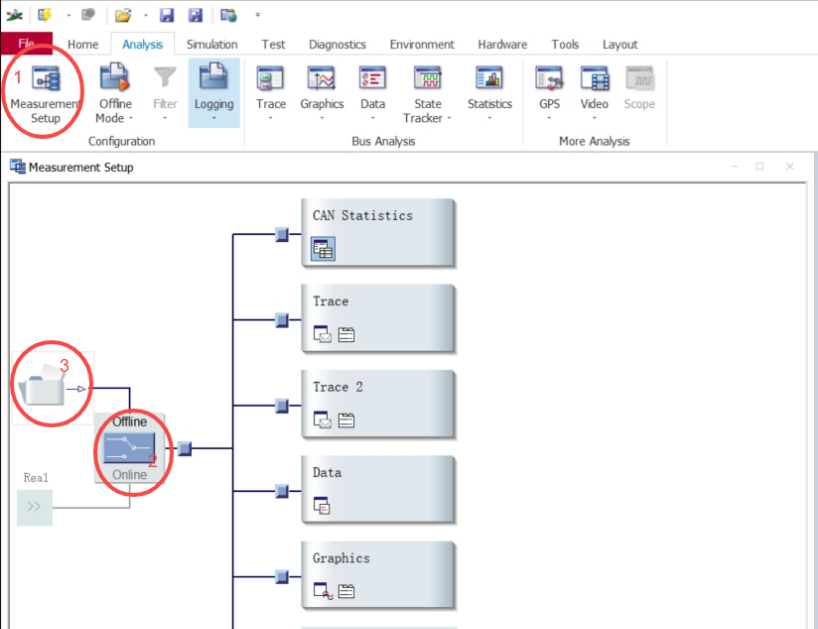Click the Statistics ribbon icon

[x=489, y=79]
